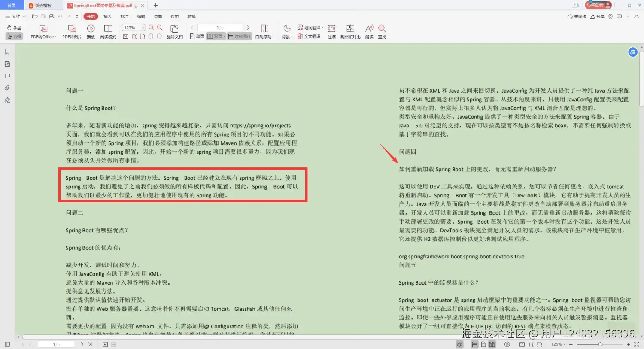
Task: Open screenshot and compare (截图和对比)
Action: click(x=350, y=32)
